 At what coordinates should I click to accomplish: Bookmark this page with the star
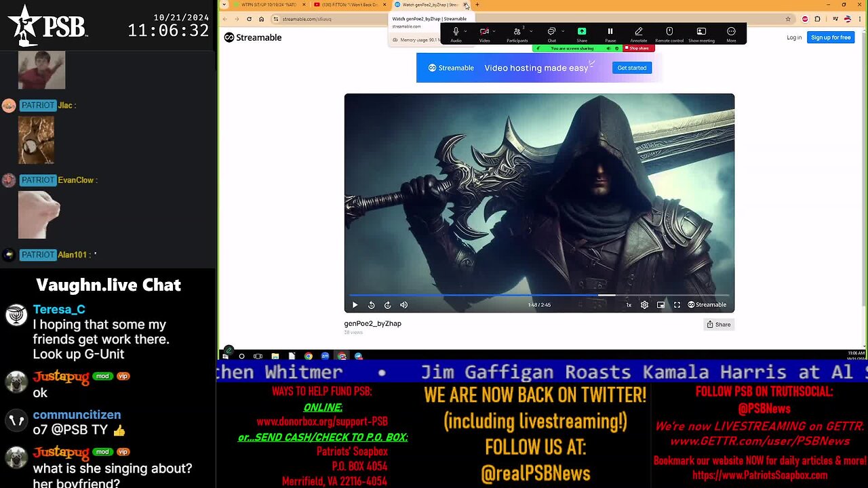tap(787, 19)
